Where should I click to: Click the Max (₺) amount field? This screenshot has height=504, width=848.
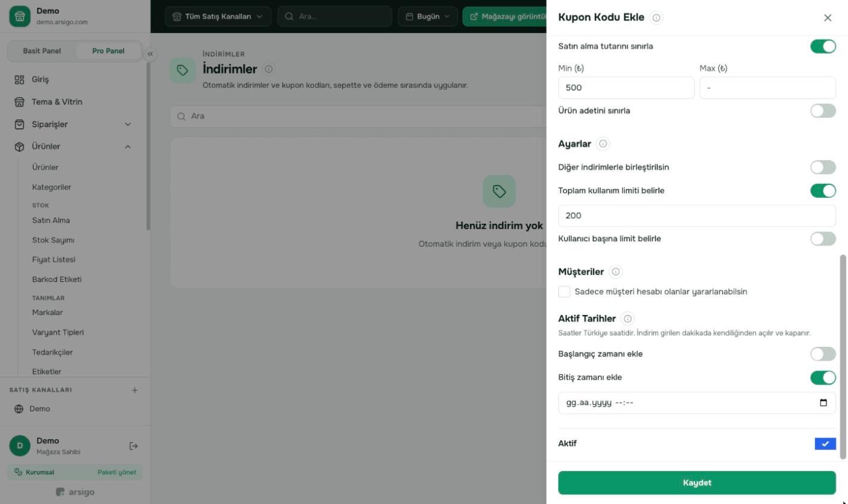click(x=768, y=88)
